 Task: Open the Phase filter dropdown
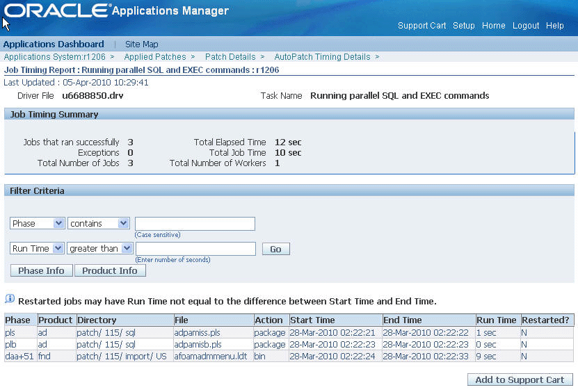click(x=38, y=223)
